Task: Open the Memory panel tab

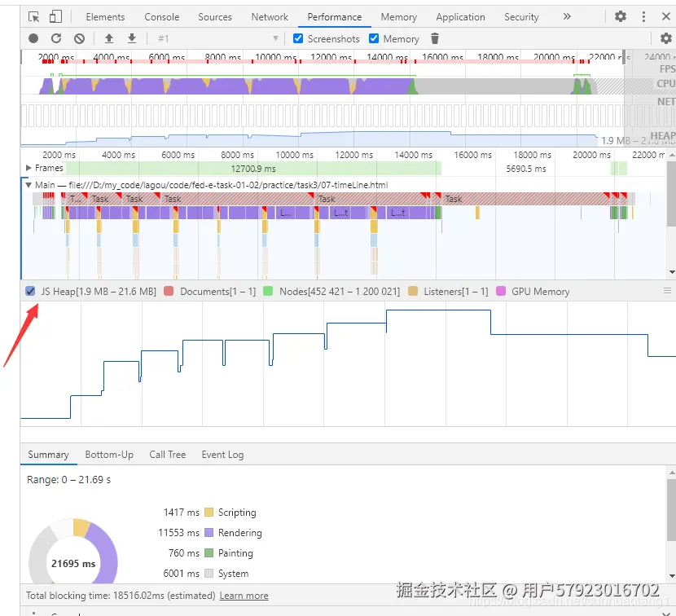Action: [399, 17]
